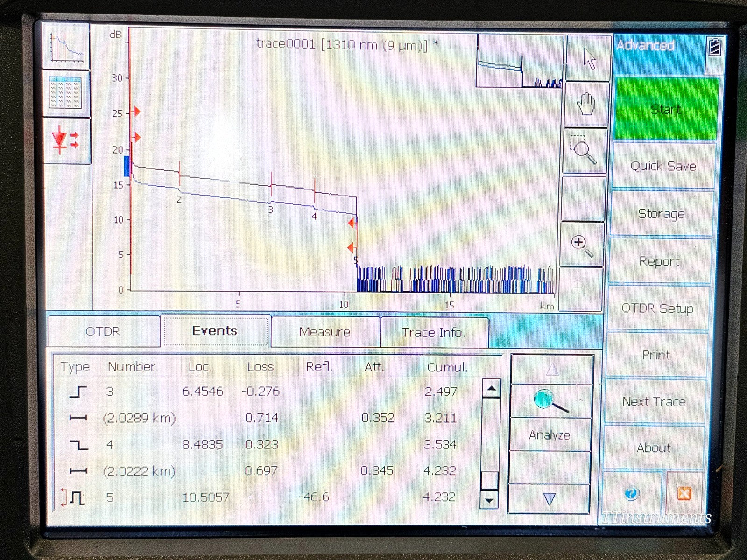Click the event list down triangle button
This screenshot has width=747, height=560.
[x=549, y=499]
